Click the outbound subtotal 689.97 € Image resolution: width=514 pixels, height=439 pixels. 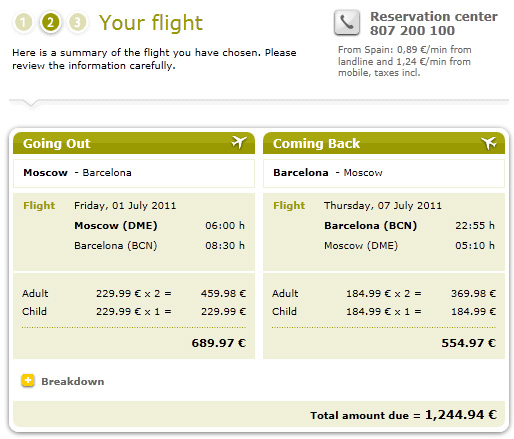(x=219, y=343)
